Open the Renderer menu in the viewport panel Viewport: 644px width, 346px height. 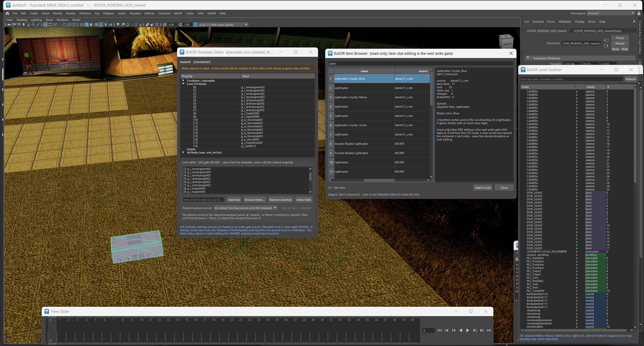[62, 20]
